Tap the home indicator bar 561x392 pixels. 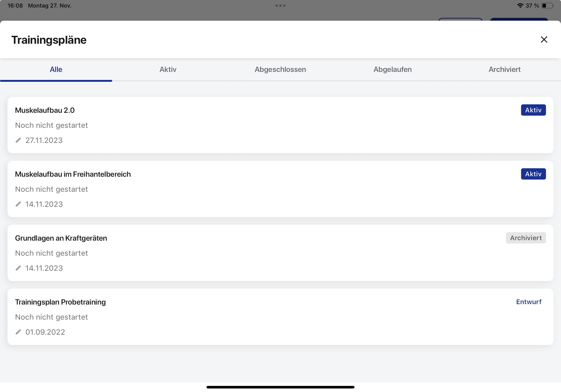pos(280,387)
